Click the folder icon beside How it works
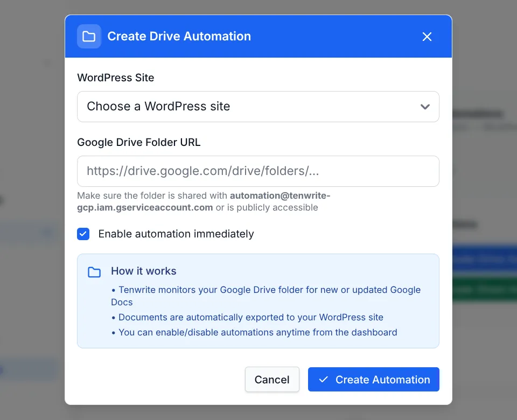 (94, 272)
